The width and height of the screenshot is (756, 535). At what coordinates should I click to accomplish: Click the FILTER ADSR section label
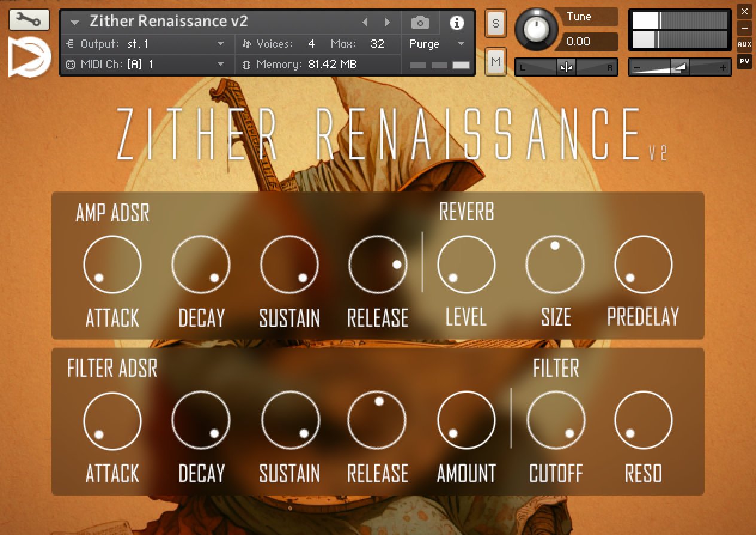(x=112, y=369)
